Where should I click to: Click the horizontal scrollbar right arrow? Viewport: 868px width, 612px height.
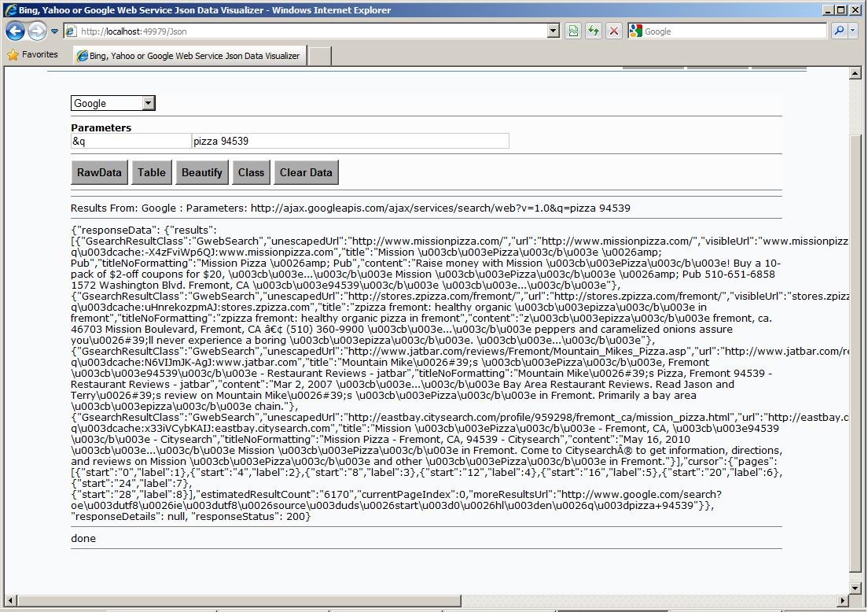843,600
